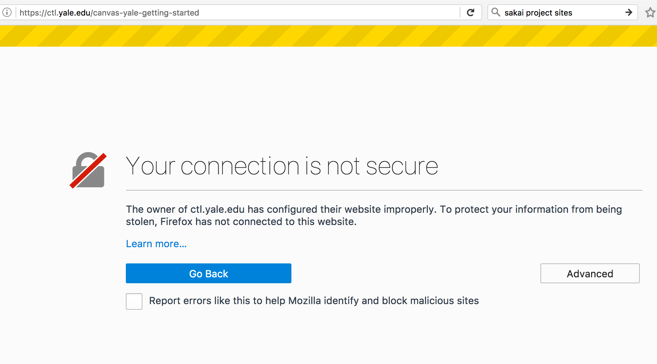Open the Advanced error details
The width and height of the screenshot is (657, 364).
[x=590, y=274]
